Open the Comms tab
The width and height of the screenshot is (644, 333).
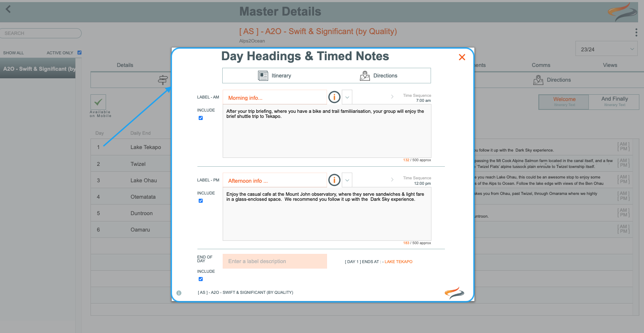(541, 65)
